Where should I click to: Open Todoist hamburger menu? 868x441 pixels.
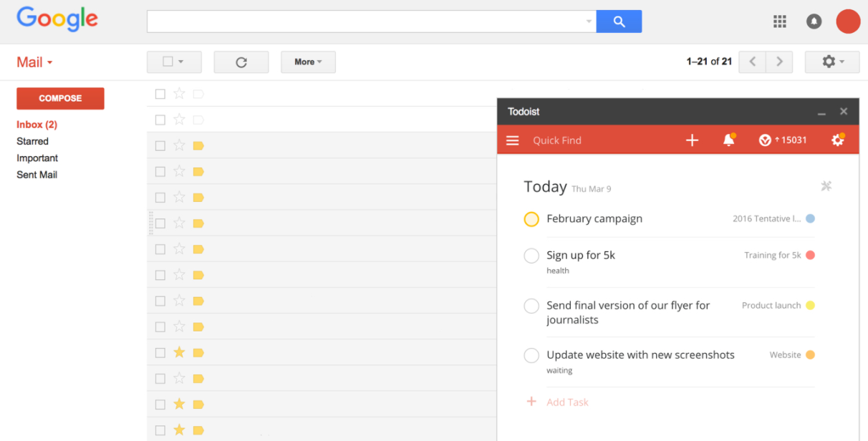[512, 140]
